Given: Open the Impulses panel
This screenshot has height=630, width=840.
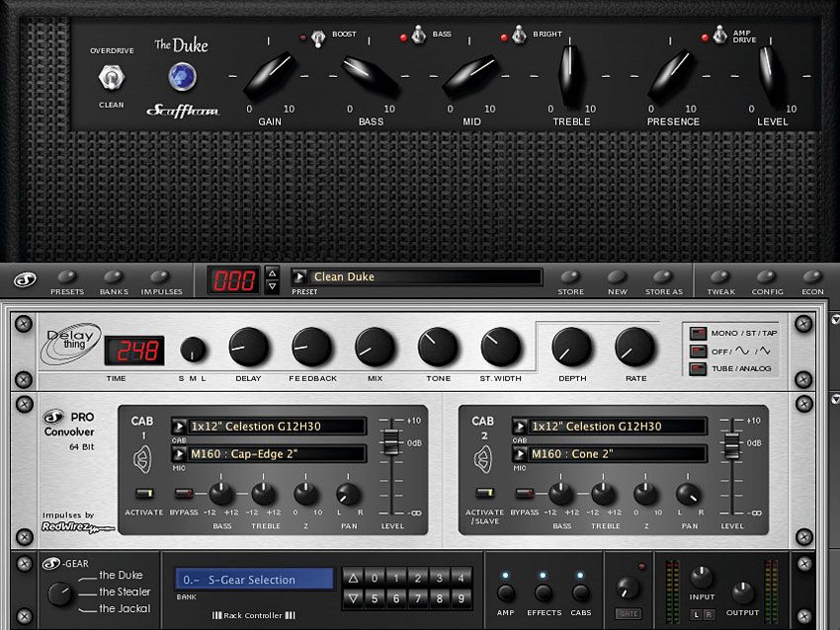Looking at the screenshot, I should pyautogui.click(x=161, y=282).
